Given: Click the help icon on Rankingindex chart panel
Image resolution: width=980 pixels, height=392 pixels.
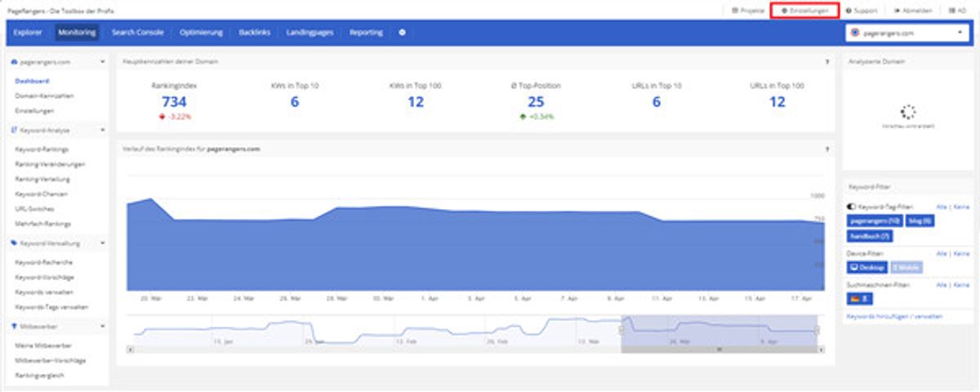Looking at the screenshot, I should [827, 149].
